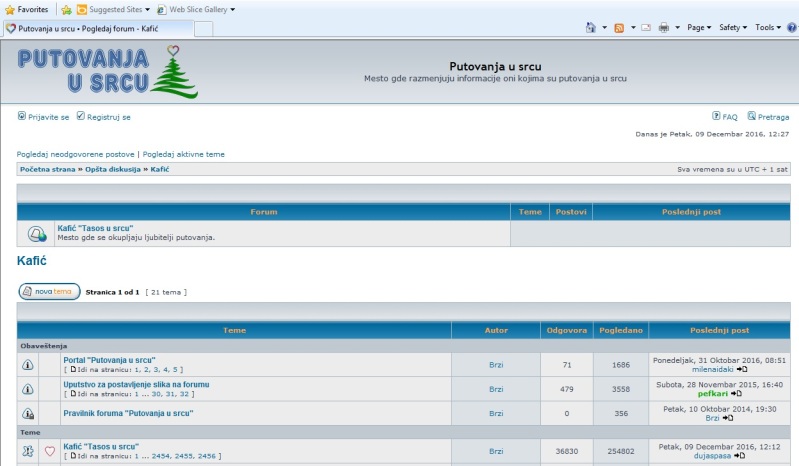Go to last post icon next to dujaspasa

[739, 456]
